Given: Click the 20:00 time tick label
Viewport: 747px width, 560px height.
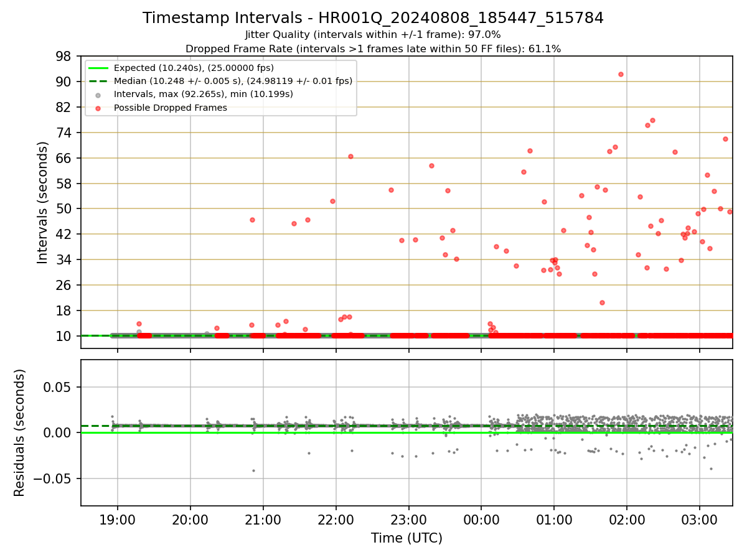Looking at the screenshot, I should pos(190,519).
